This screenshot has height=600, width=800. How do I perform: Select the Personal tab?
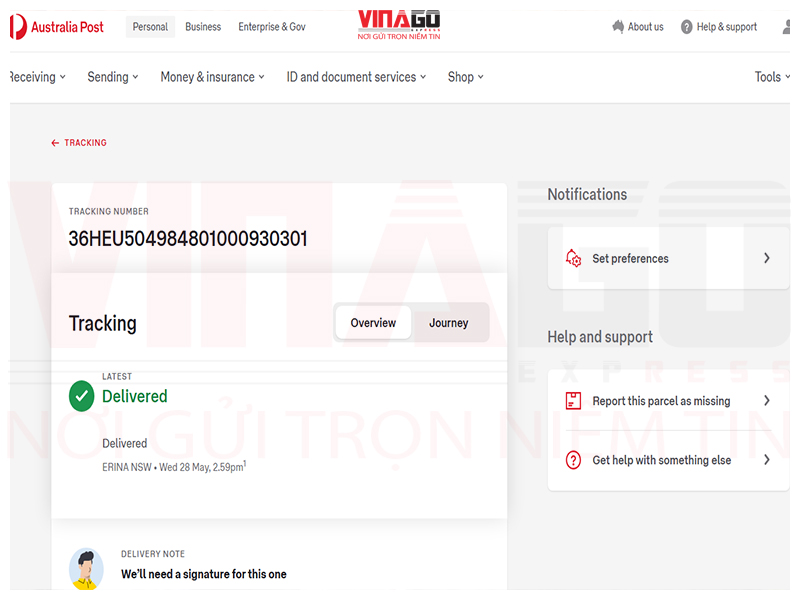(x=150, y=27)
